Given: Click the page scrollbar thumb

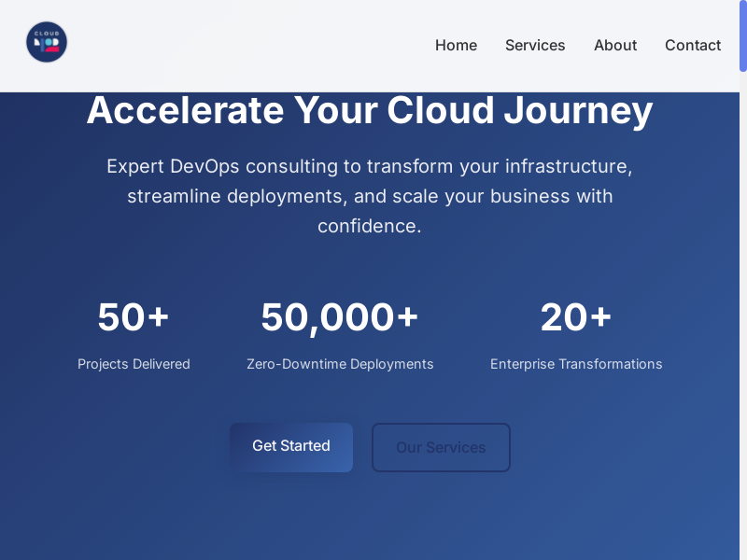Looking at the screenshot, I should [x=743, y=35].
